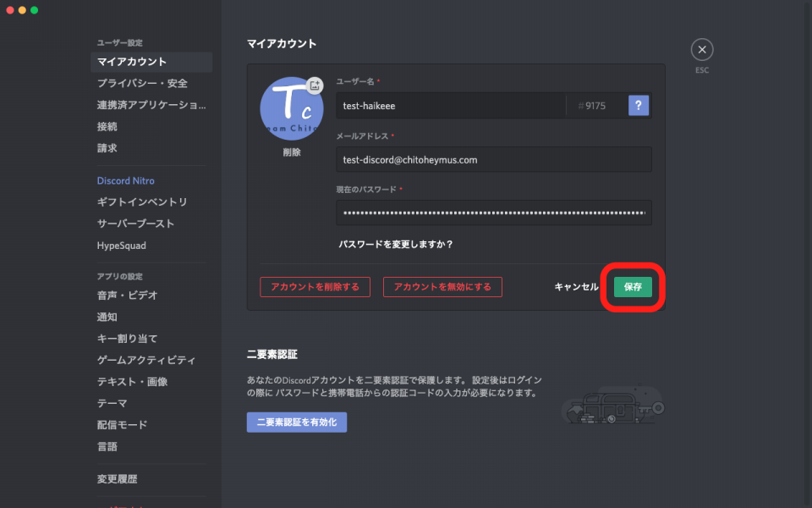Open テーマ settings
812x508 pixels.
(x=151, y=403)
